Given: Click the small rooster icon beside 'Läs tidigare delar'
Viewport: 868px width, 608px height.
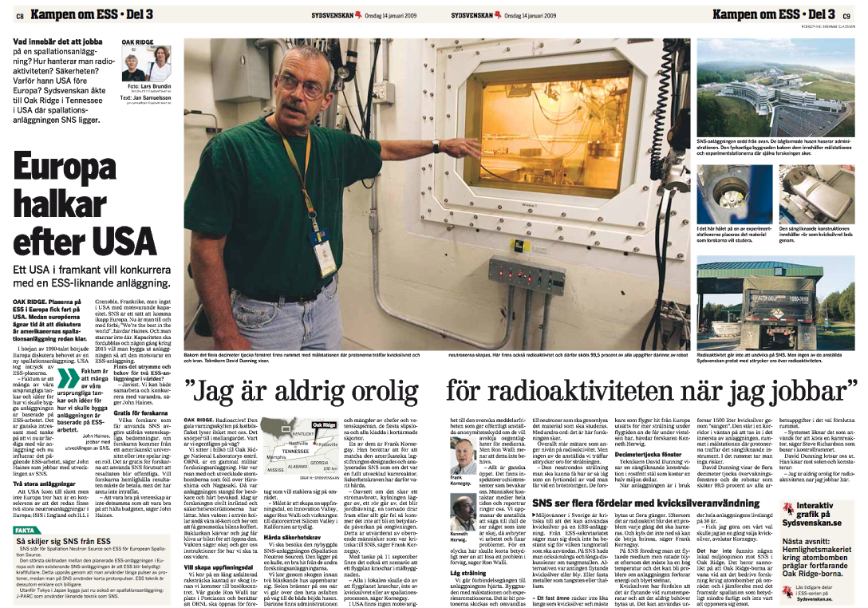Looking at the screenshot, I should pos(787,590).
